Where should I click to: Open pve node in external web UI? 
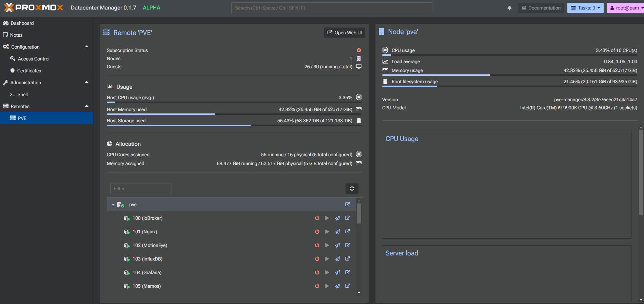coord(348,204)
